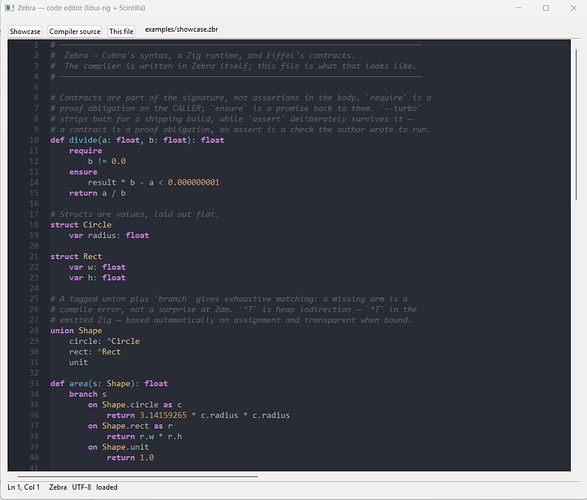The height and width of the screenshot is (500, 587).
Task: Click line number 10 in the gutter
Action: coord(34,140)
